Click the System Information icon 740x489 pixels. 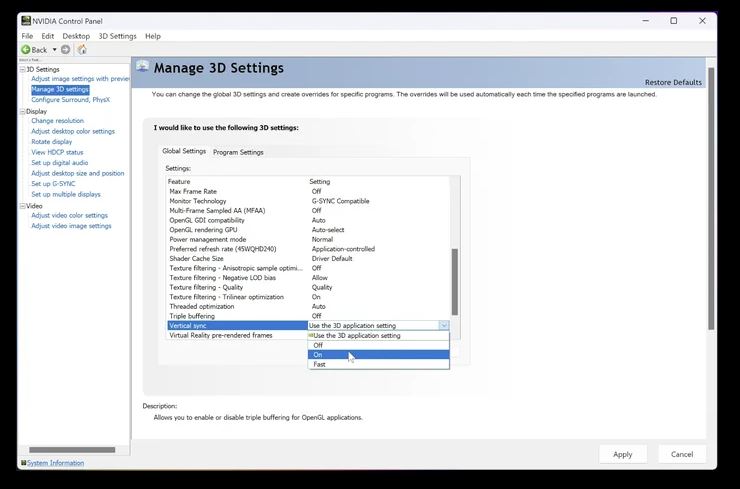tap(24, 463)
